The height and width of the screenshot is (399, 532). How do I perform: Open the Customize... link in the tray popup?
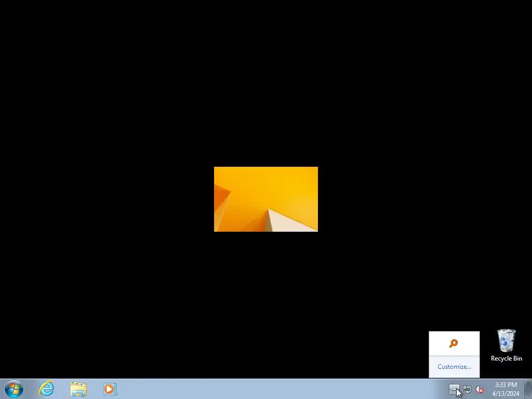tap(454, 367)
